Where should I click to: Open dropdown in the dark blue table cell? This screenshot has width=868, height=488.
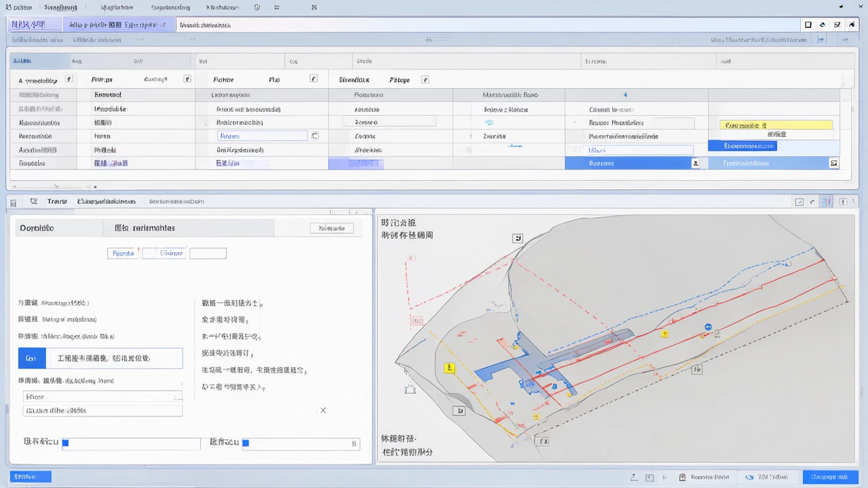tap(695, 163)
